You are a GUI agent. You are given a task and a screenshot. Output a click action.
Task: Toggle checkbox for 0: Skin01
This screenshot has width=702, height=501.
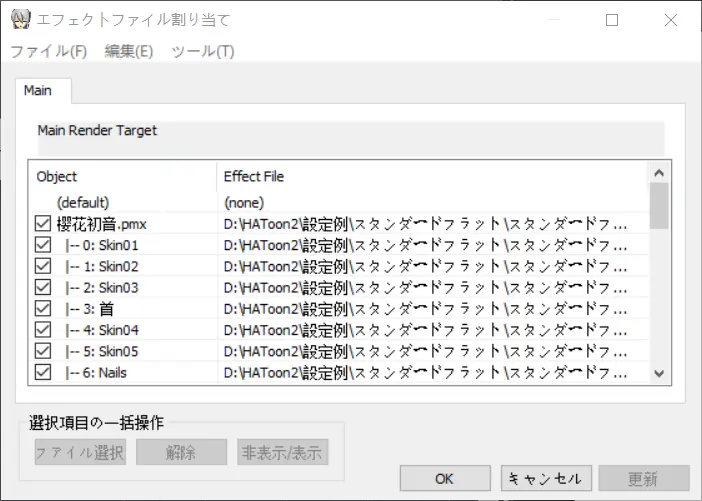[43, 245]
